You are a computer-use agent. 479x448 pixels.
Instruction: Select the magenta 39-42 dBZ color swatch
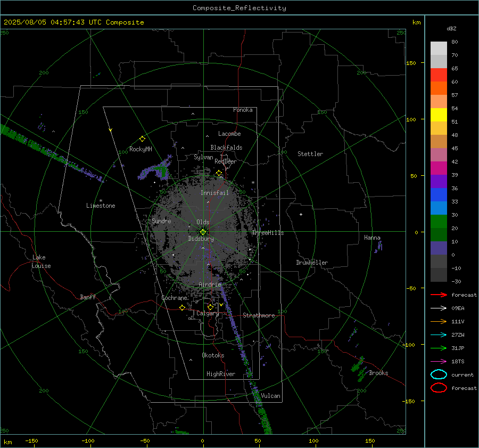coord(439,168)
